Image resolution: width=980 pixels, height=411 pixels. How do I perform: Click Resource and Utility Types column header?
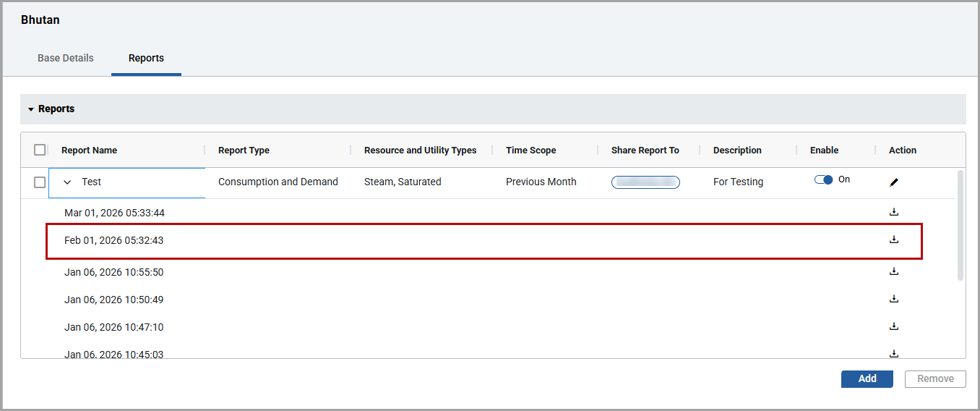tap(420, 151)
